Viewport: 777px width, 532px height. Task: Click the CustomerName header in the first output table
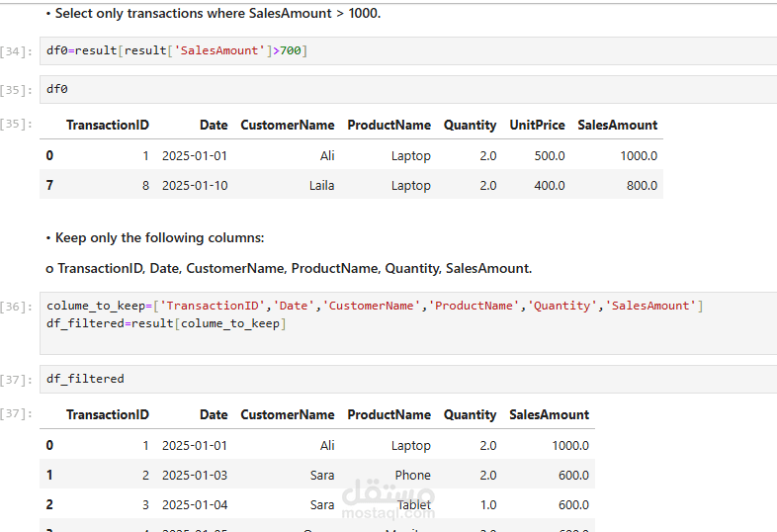(288, 125)
